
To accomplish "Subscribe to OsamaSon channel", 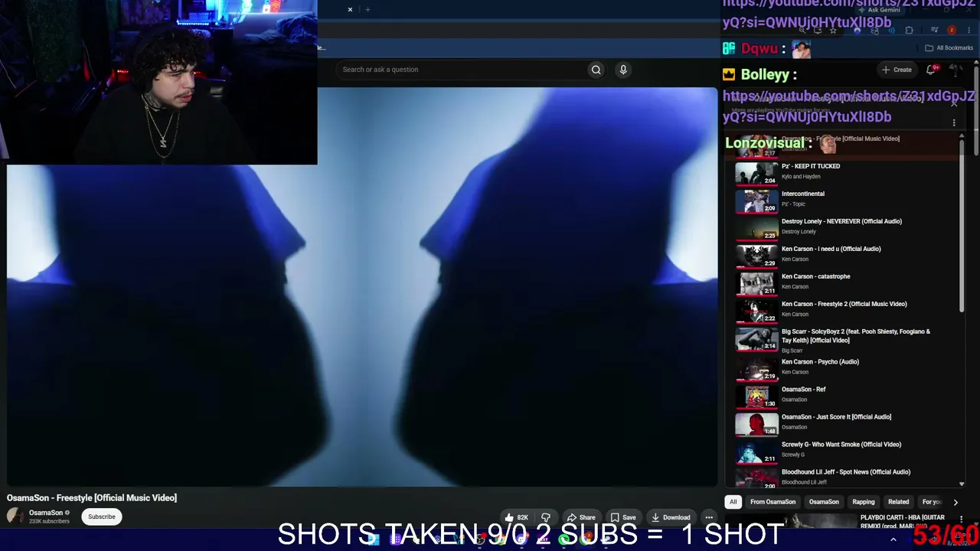I will (101, 517).
